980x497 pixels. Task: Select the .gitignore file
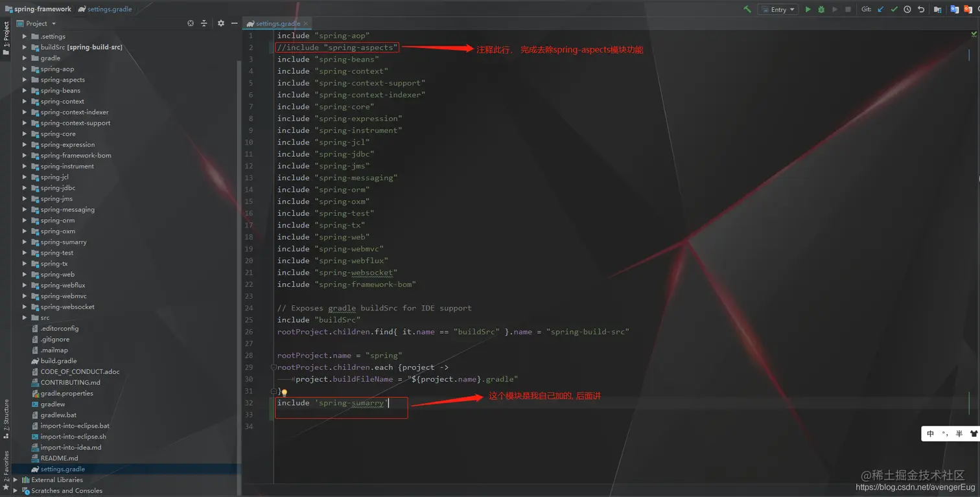tap(54, 339)
